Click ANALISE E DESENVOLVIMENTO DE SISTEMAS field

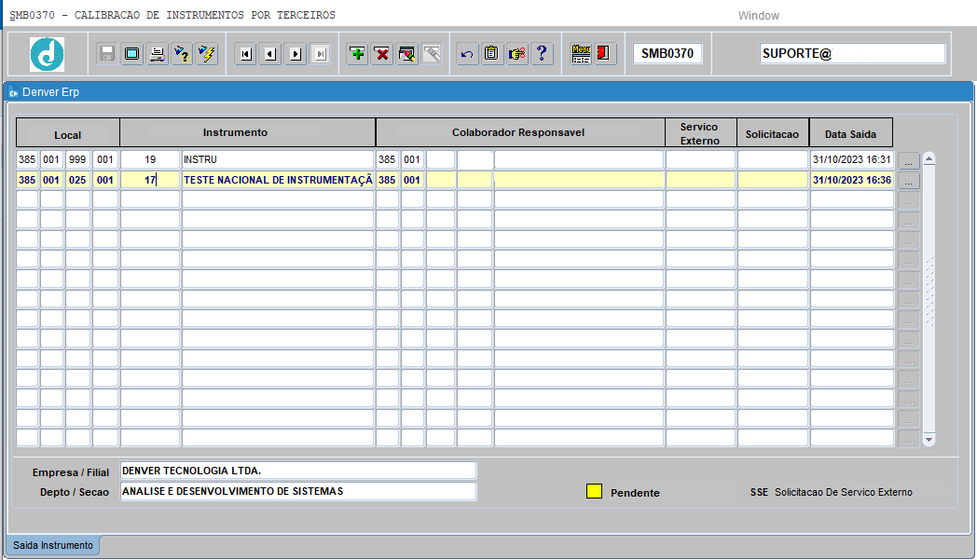298,491
